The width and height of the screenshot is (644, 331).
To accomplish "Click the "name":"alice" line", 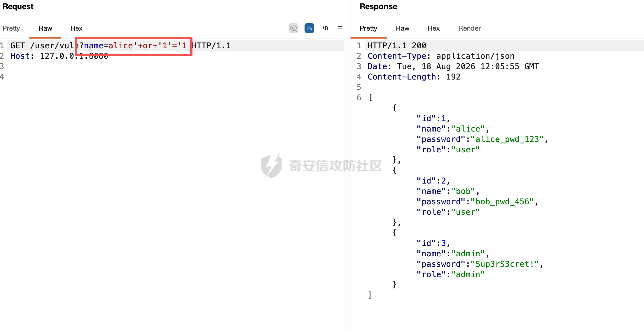I will [453, 129].
